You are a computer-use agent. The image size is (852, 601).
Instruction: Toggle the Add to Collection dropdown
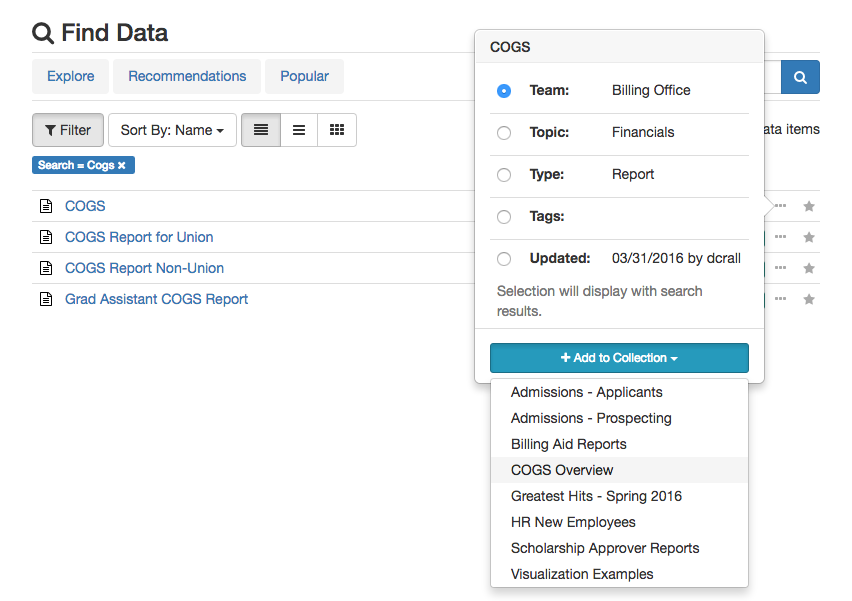619,358
